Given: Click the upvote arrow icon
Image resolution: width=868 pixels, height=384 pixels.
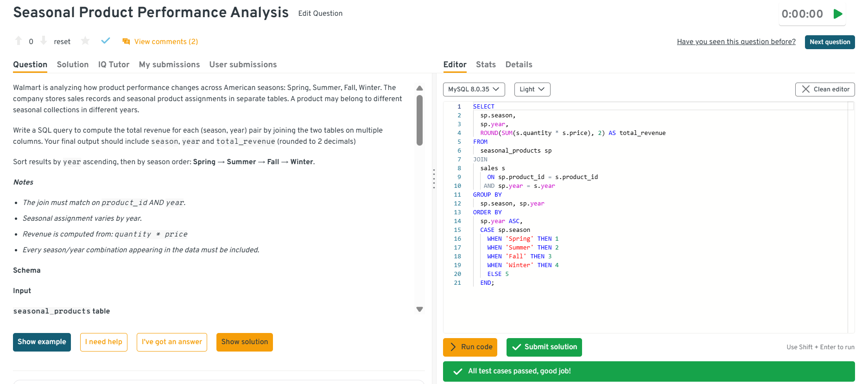Looking at the screenshot, I should pos(19,41).
